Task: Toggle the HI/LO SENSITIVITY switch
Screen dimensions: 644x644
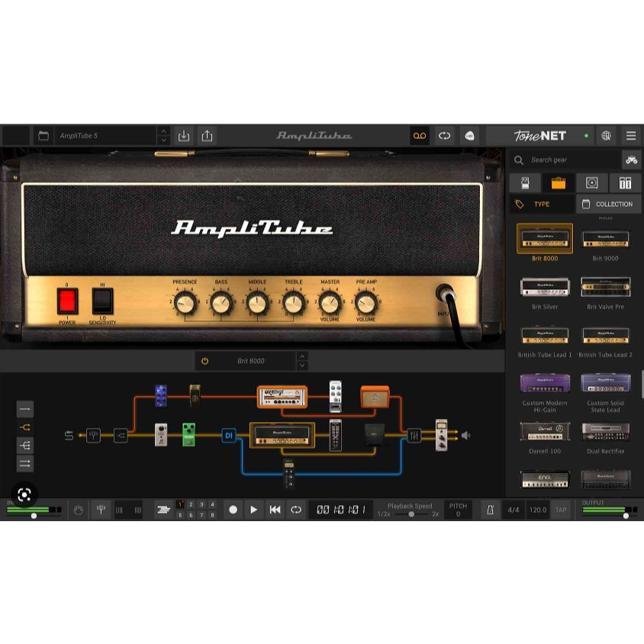Action: pyautogui.click(x=102, y=301)
